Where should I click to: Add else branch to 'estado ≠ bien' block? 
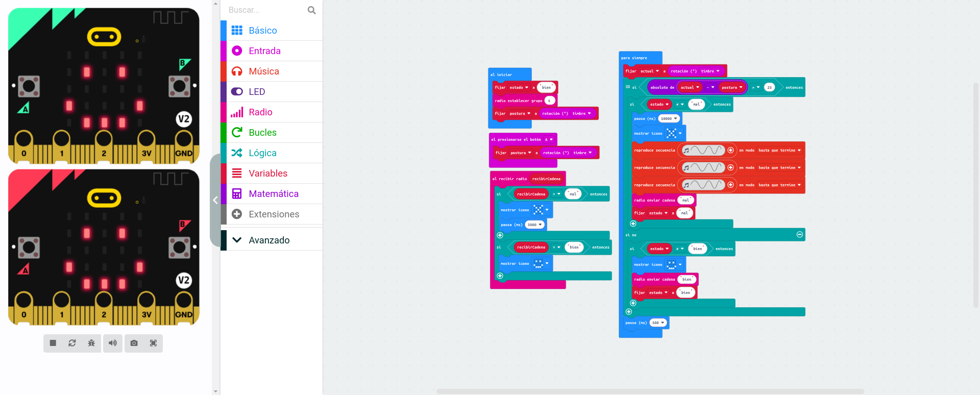tap(633, 303)
